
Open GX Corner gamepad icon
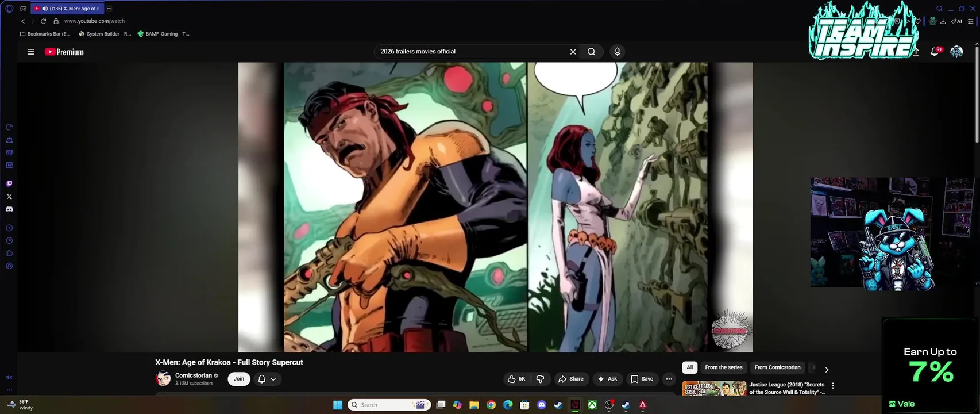pyautogui.click(x=23, y=9)
